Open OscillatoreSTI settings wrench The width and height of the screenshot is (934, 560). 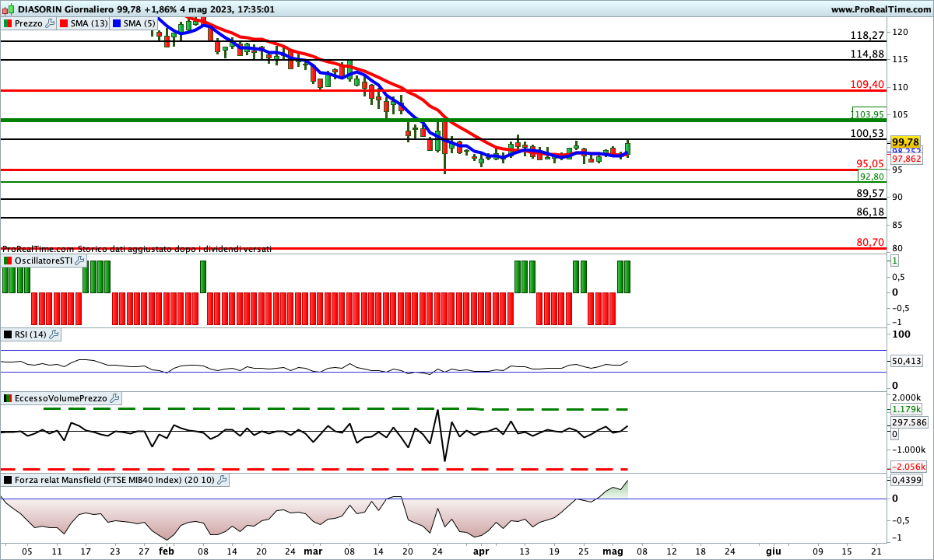coord(79,261)
